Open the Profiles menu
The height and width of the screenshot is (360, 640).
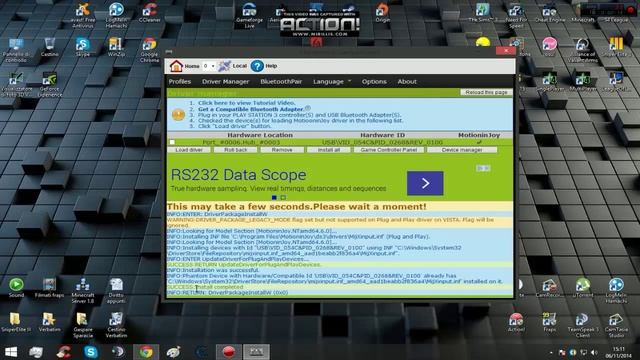tap(180, 82)
